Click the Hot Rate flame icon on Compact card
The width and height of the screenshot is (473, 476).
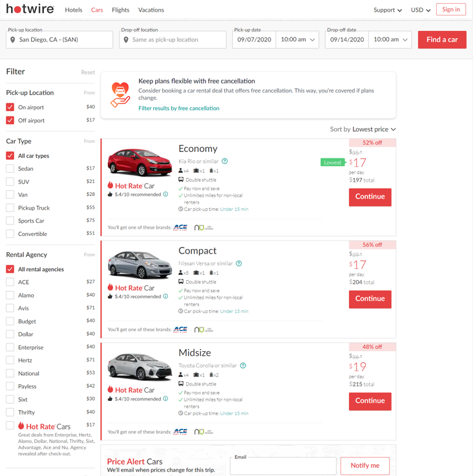point(110,287)
